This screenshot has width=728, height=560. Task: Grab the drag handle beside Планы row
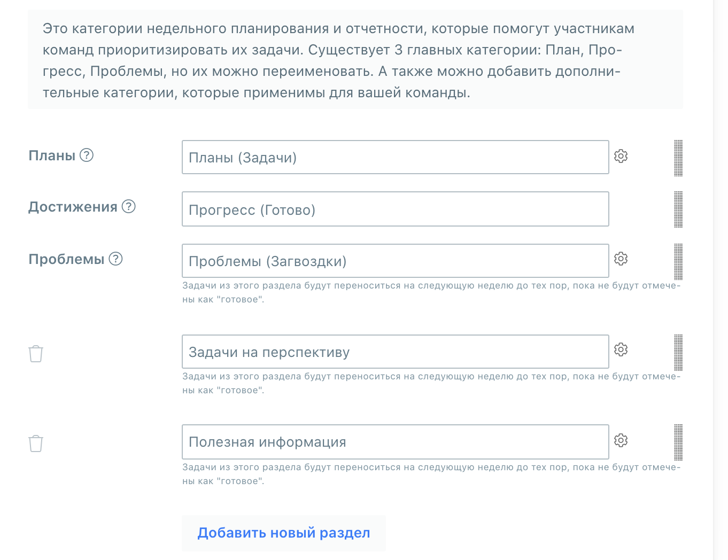coord(678,157)
